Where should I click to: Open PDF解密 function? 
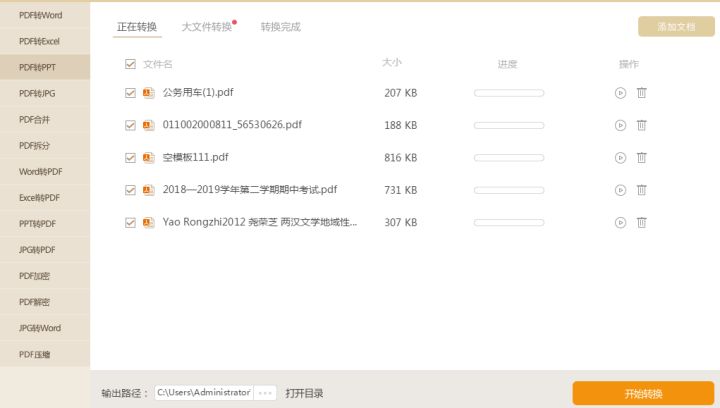45,302
